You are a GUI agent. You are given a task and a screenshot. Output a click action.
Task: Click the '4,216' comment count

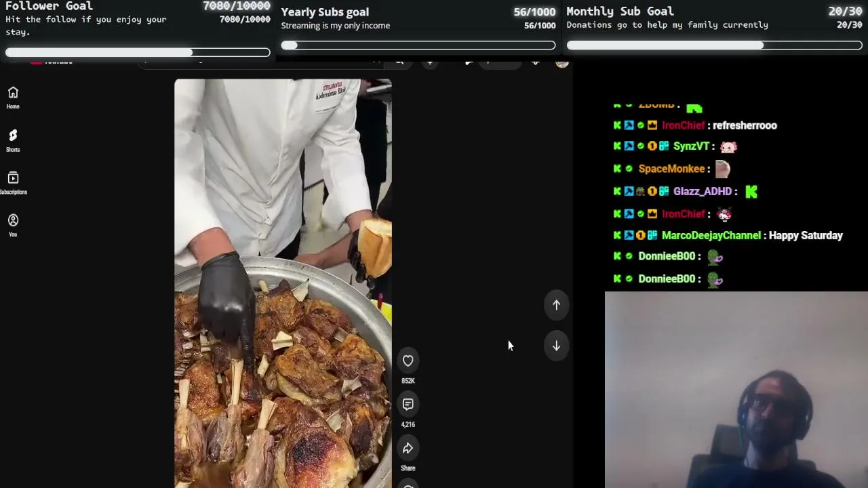pos(408,424)
